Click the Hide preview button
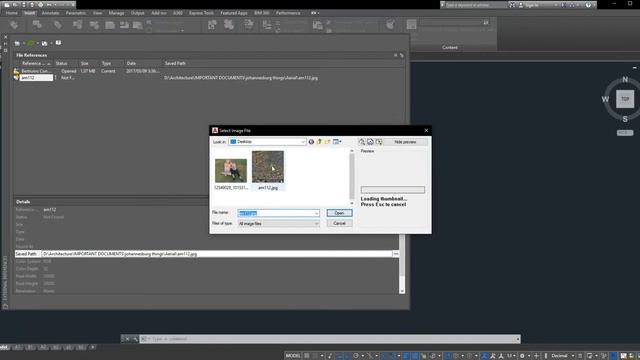 [405, 142]
